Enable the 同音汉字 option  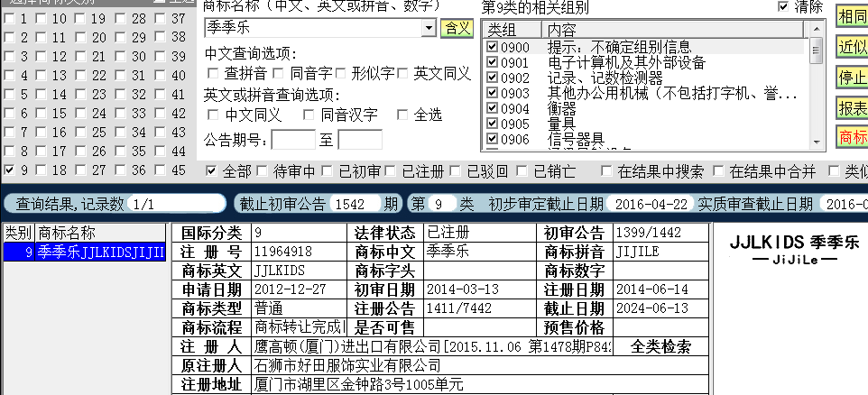pos(309,115)
